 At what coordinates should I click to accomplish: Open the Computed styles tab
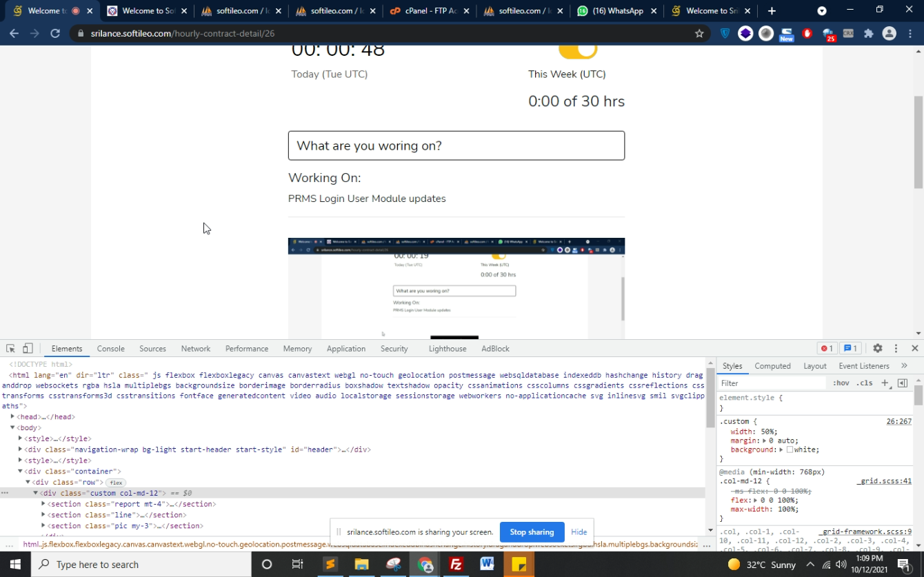click(772, 366)
